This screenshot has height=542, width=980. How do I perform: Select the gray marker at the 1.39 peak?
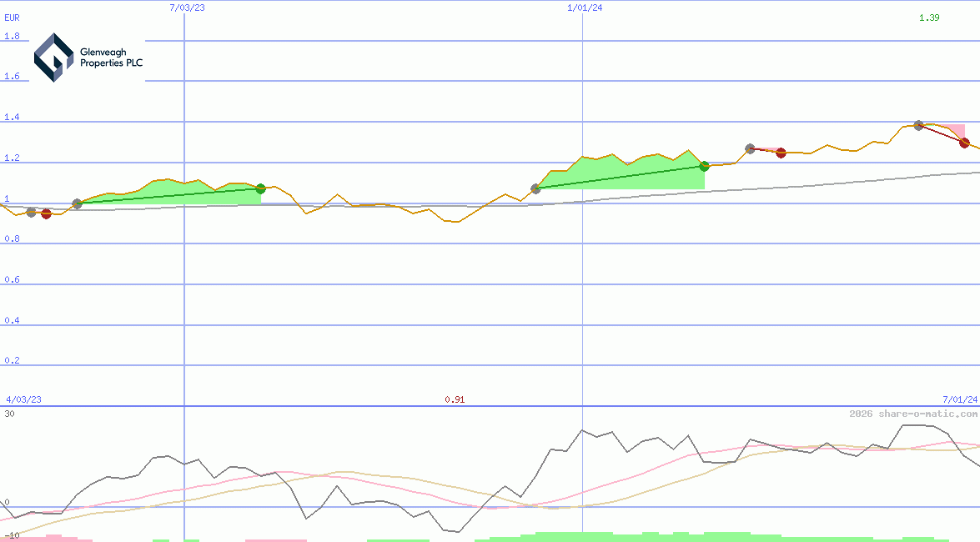(919, 125)
